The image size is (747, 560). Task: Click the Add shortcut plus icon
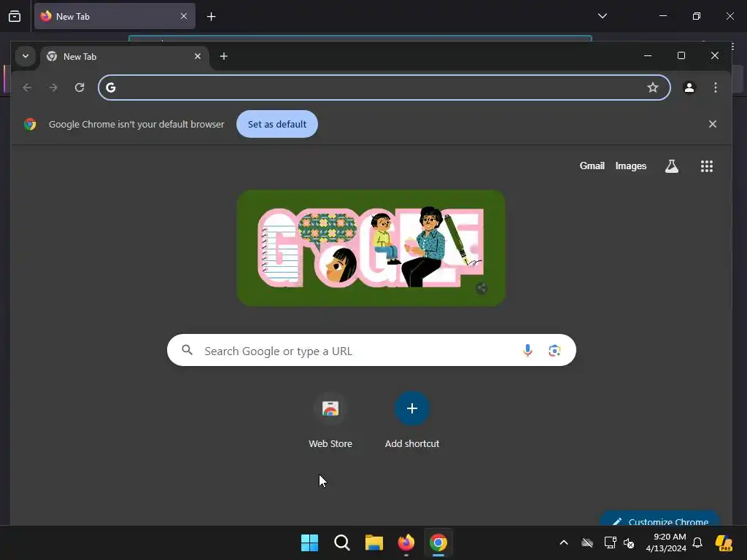pyautogui.click(x=412, y=408)
